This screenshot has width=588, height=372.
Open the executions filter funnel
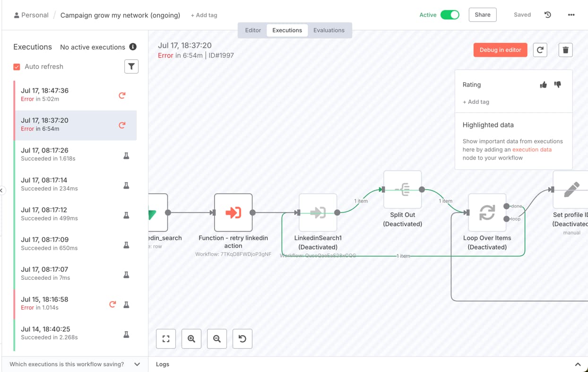(131, 67)
